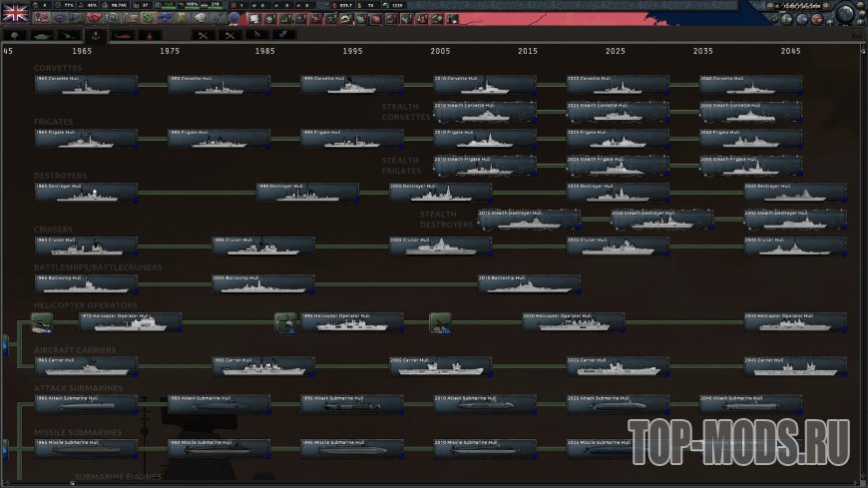Expand the blue arrow left of Missile Submarines branch
The width and height of the screenshot is (868, 488).
[4, 449]
